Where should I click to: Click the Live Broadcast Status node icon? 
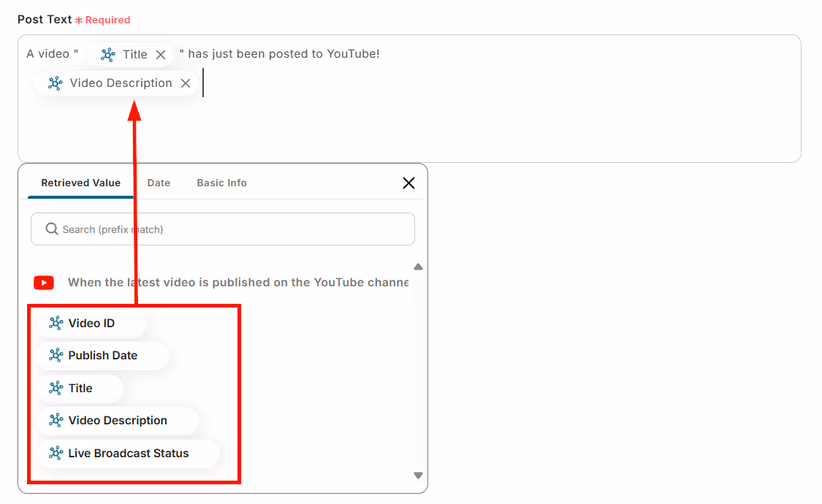(56, 453)
